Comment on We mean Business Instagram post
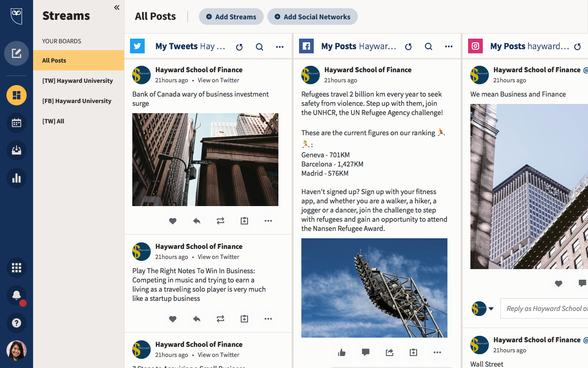Screen dimensions: 588x368 (x=582, y=283)
